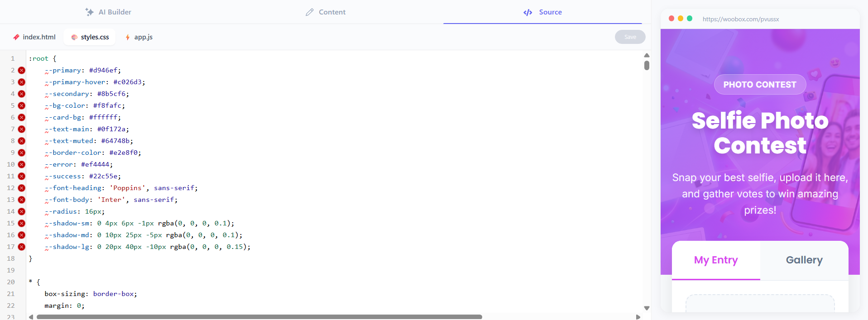The width and height of the screenshot is (868, 320).
Task: Click the styles.css palette icon
Action: click(74, 37)
